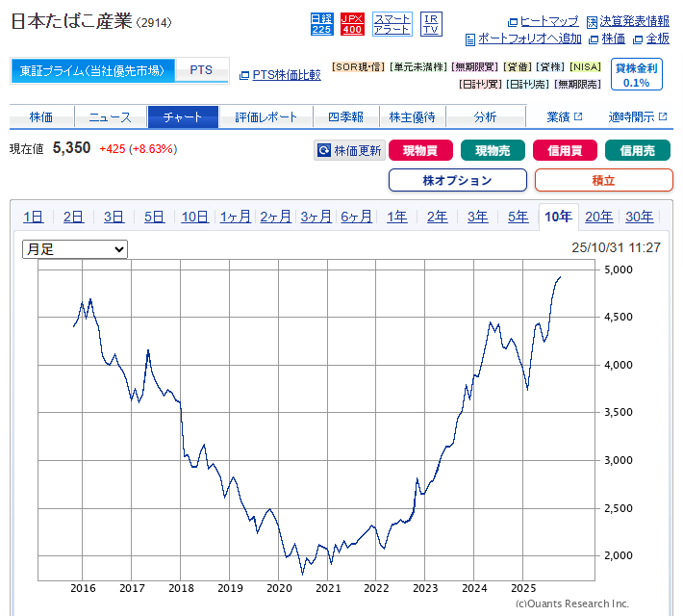Click the chart timestamp 25/10/31 11:27
683x616 pixels.
click(x=616, y=247)
